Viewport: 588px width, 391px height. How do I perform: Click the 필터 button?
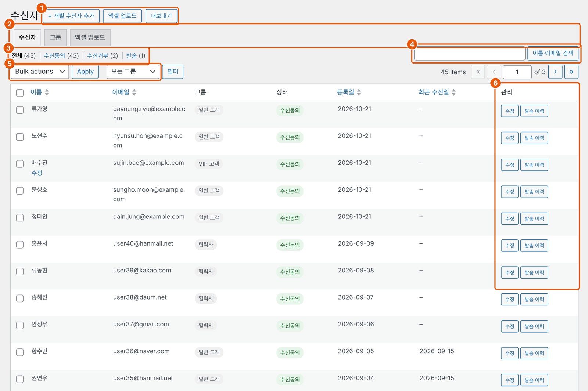pyautogui.click(x=173, y=72)
